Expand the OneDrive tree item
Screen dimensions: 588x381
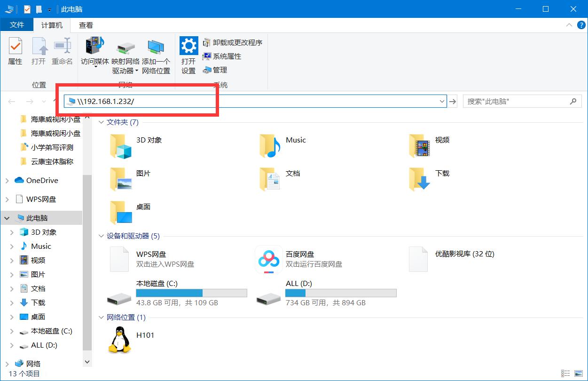click(x=8, y=180)
